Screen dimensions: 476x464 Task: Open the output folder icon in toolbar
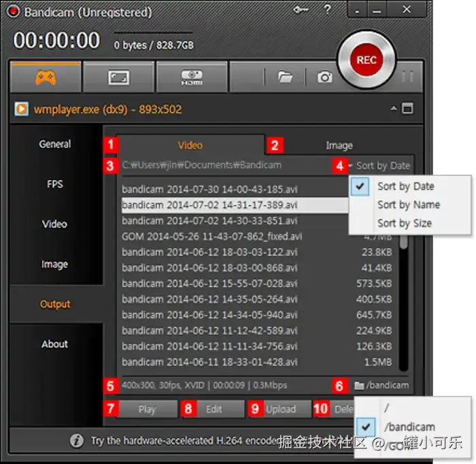coord(285,77)
